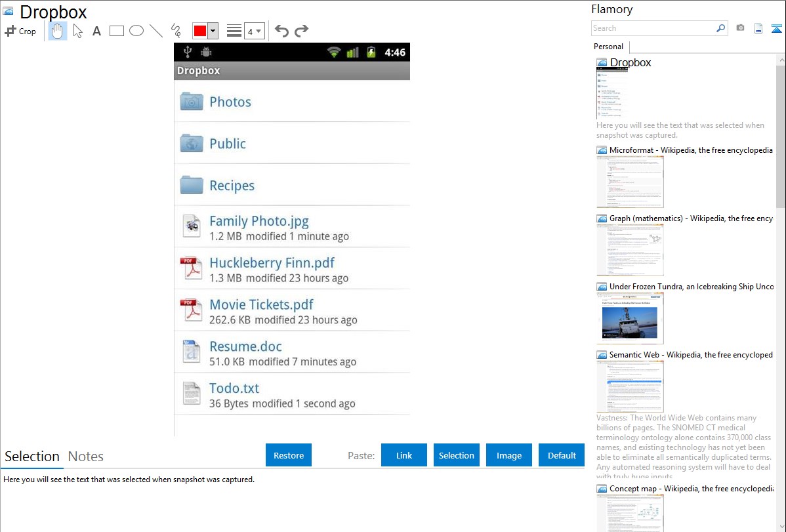Screen dimensions: 786x532
Task: Click the Photos folder icon
Action: tap(192, 101)
